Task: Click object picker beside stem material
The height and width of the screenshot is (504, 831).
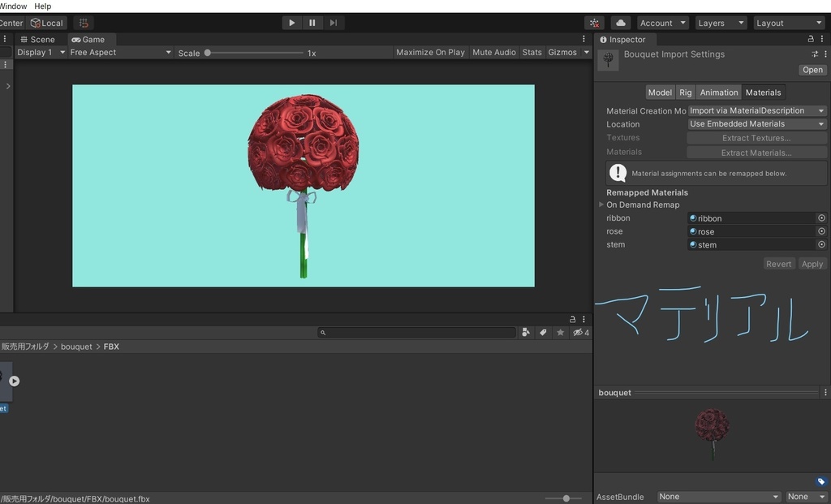Action: point(821,244)
